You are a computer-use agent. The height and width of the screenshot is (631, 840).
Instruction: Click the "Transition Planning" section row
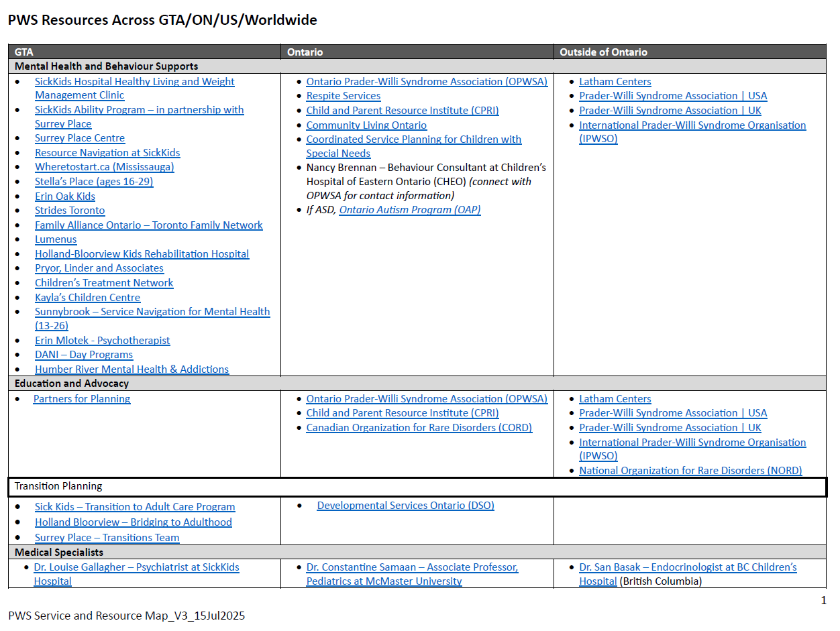pos(417,487)
